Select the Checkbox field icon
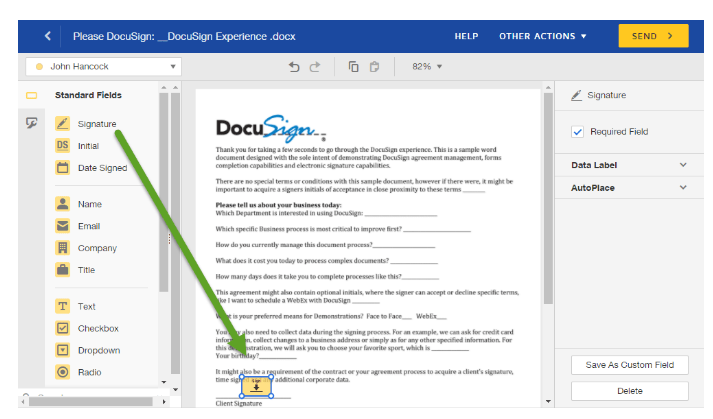 [x=63, y=328]
